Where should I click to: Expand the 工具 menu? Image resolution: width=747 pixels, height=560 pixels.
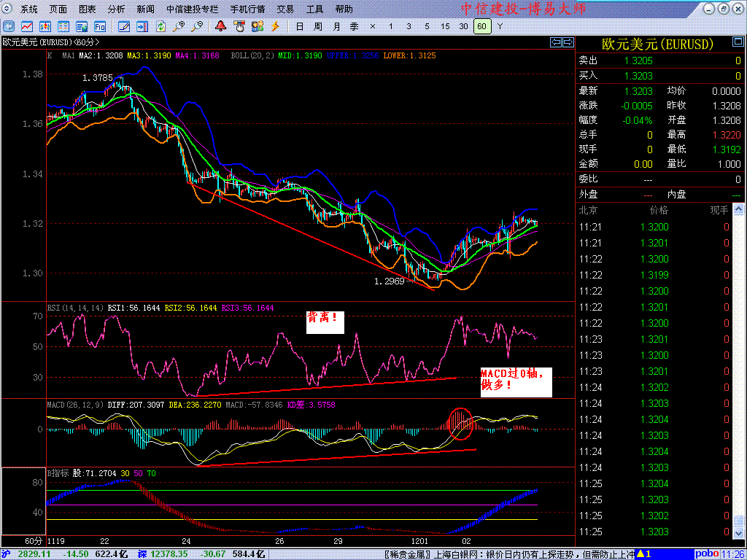point(314,9)
